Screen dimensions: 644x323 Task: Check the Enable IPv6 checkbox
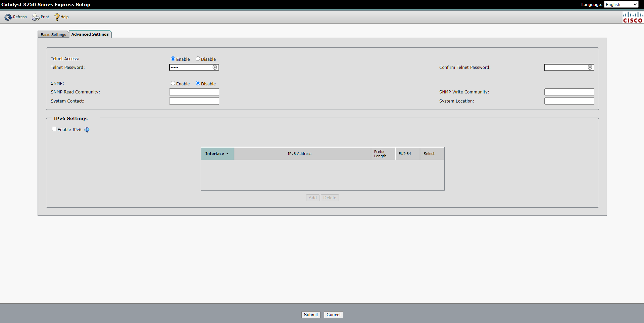pos(54,129)
